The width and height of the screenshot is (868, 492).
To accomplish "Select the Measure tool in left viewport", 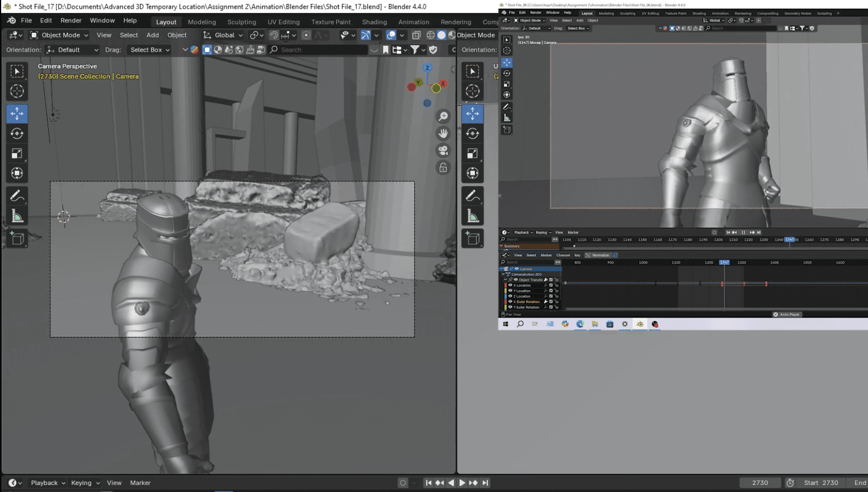I will click(17, 217).
